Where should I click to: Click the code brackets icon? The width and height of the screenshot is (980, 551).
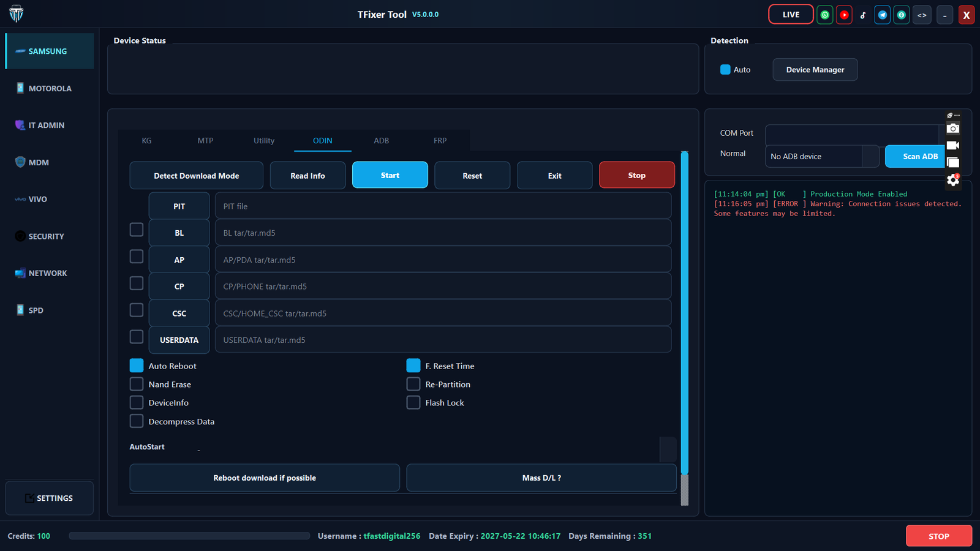point(922,15)
